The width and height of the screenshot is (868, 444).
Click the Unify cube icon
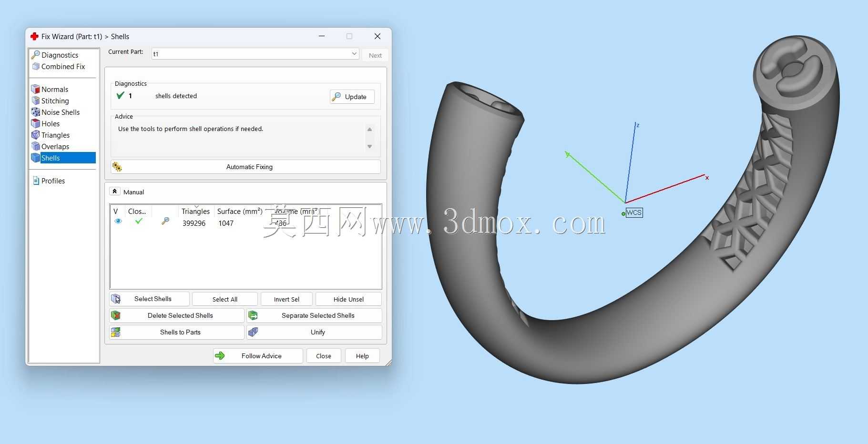253,332
